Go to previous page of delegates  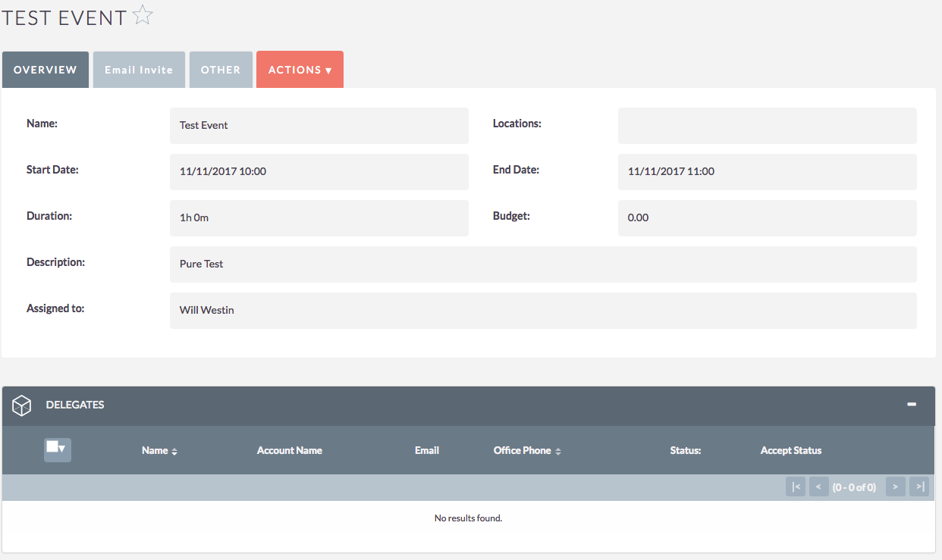pos(818,487)
